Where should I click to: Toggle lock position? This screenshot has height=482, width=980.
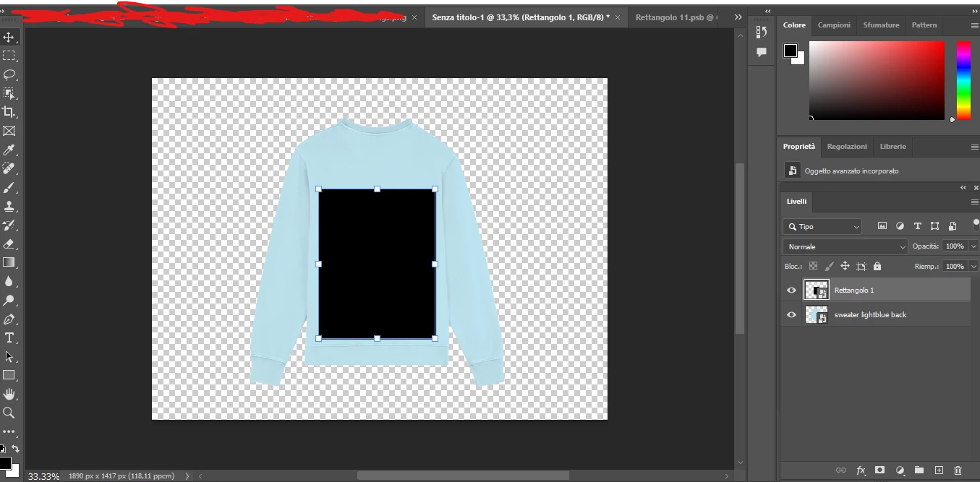coord(845,266)
